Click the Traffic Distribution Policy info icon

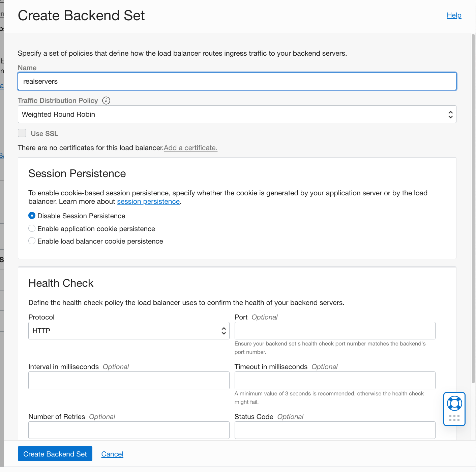tap(106, 101)
